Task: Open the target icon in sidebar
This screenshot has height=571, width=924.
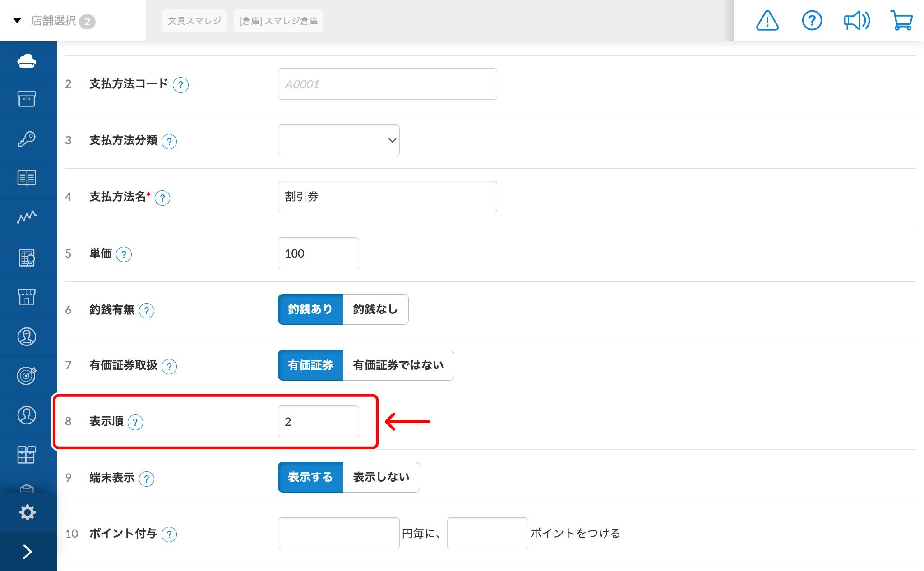Action: pyautogui.click(x=27, y=375)
